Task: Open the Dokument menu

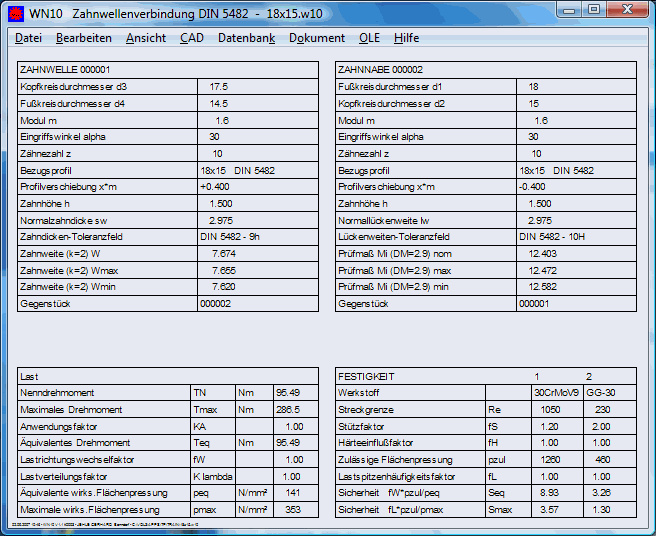Action: click(316, 38)
